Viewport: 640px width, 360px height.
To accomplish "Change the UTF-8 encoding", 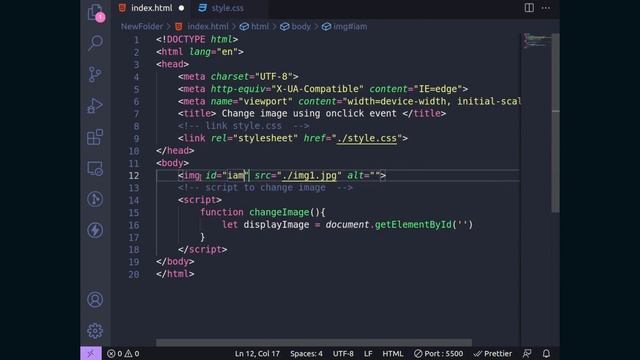I will (x=343, y=353).
